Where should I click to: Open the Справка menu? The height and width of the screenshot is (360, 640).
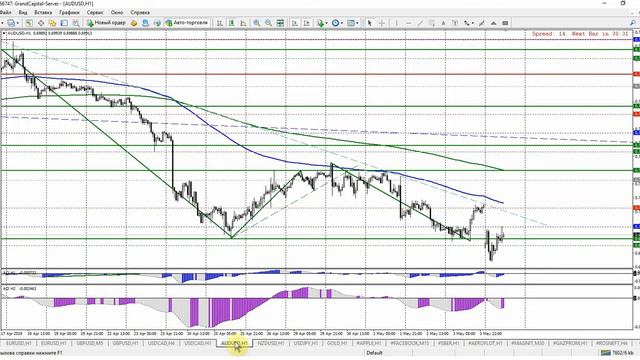coord(140,13)
